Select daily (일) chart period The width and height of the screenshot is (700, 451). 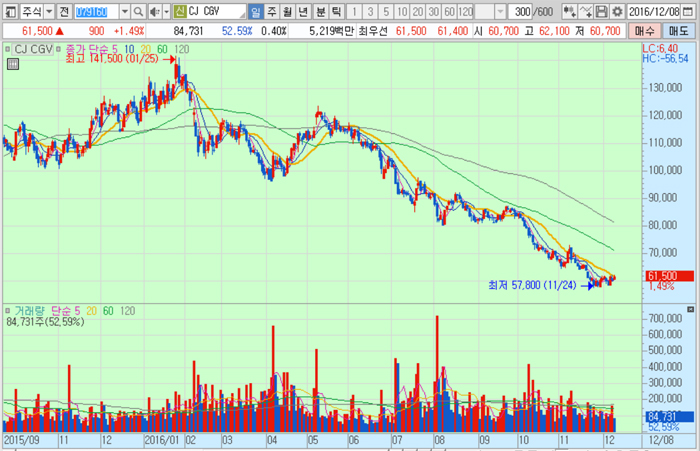(x=256, y=12)
